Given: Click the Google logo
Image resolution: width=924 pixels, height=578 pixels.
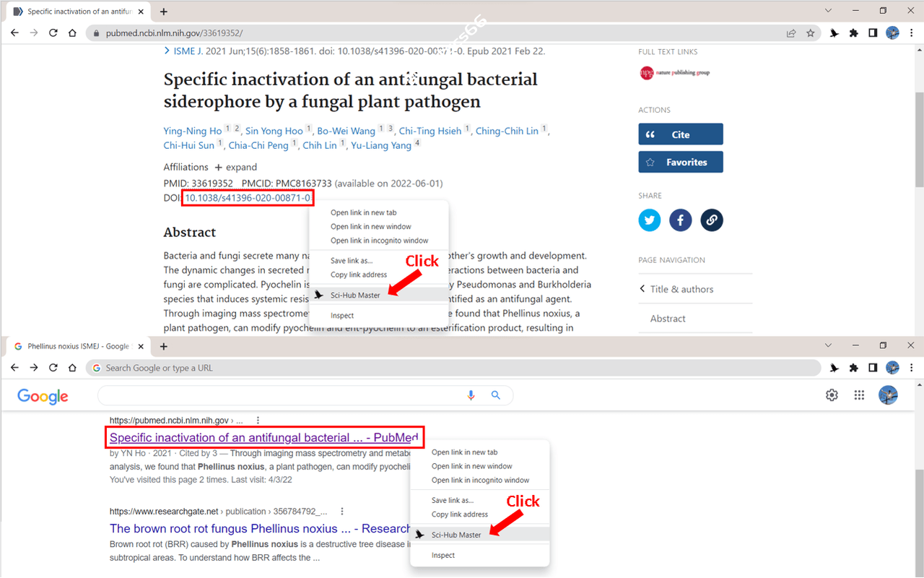Looking at the screenshot, I should click(43, 396).
